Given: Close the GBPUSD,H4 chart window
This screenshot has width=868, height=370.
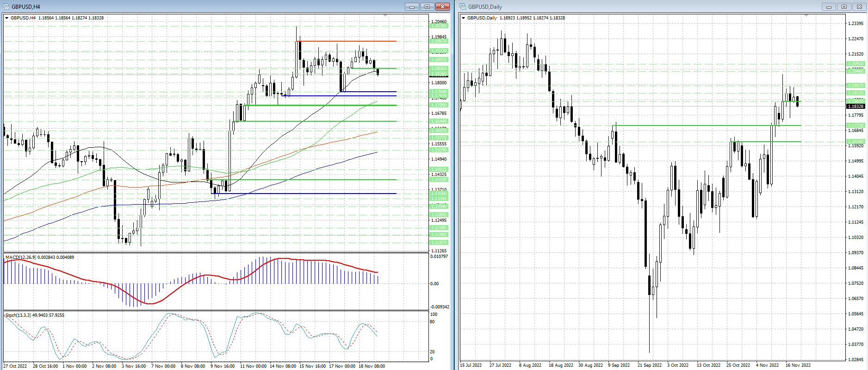Looking at the screenshot, I should click(x=442, y=6).
